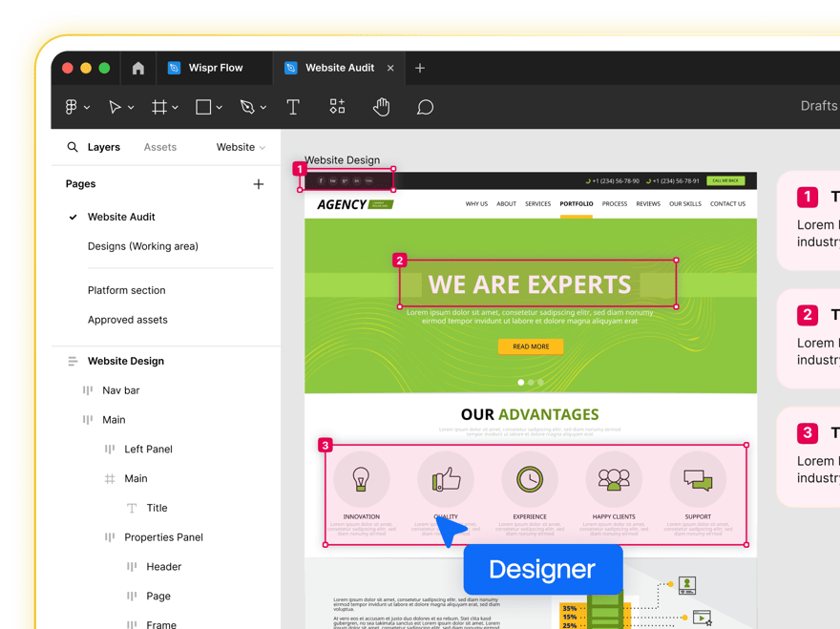
Task: Click the Happy Clients people icon
Action: click(x=614, y=479)
